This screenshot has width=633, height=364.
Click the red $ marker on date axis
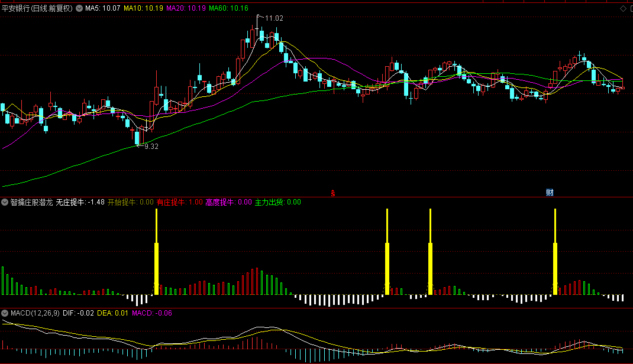(x=332, y=193)
